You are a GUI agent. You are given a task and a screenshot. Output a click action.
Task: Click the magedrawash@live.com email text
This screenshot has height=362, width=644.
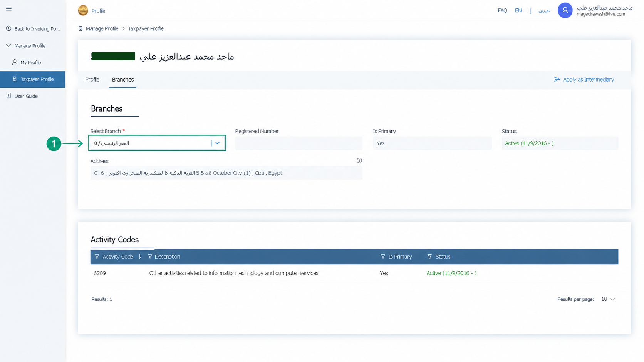point(600,14)
